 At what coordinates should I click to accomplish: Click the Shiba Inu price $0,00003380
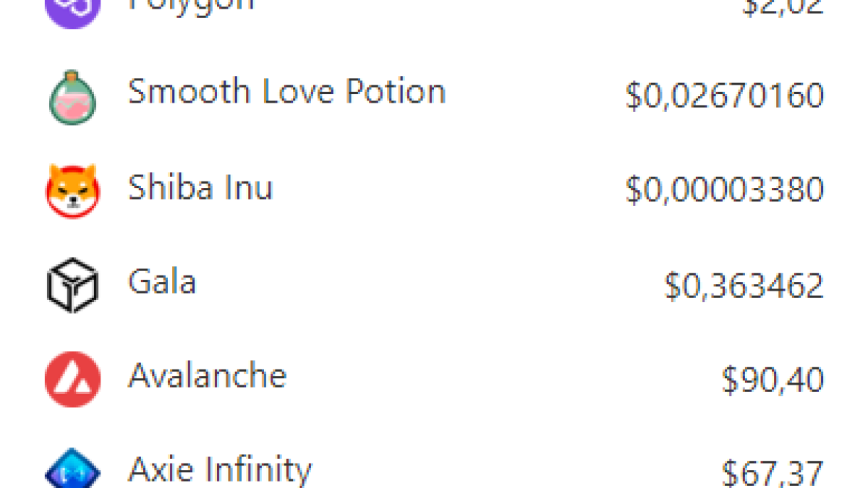724,190
